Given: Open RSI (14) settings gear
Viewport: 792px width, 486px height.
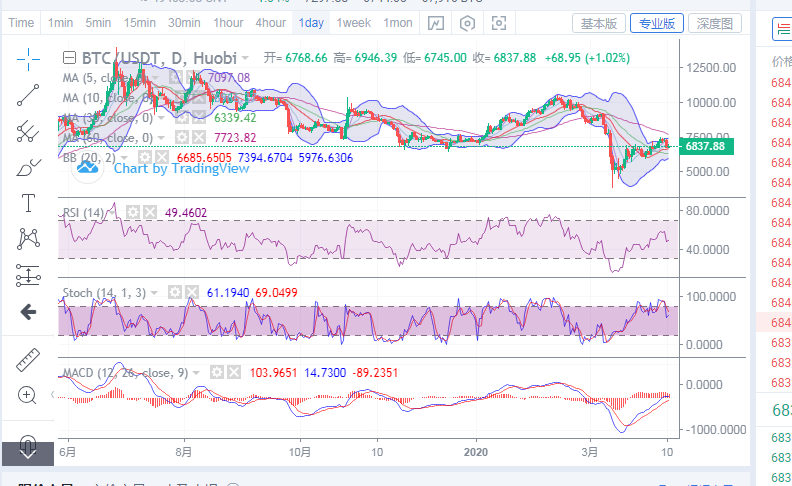Looking at the screenshot, I should coord(133,212).
